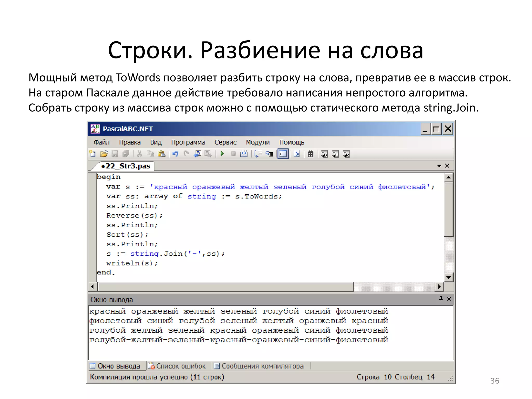The height and width of the screenshot is (399, 532).
Task: Open the Модули menu
Action: (258, 142)
